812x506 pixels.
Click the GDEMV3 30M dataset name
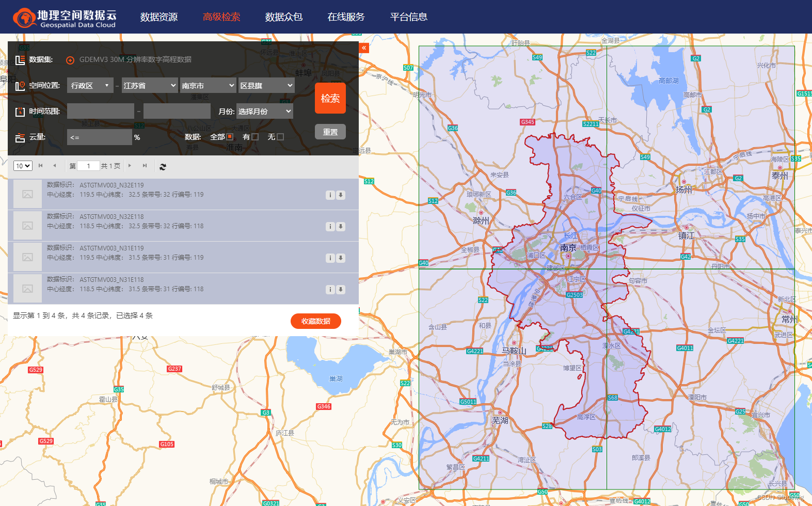click(x=135, y=59)
